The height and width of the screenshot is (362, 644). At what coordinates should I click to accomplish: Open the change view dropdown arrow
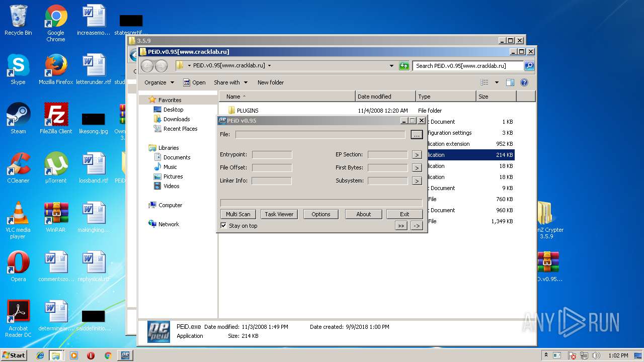tap(497, 82)
